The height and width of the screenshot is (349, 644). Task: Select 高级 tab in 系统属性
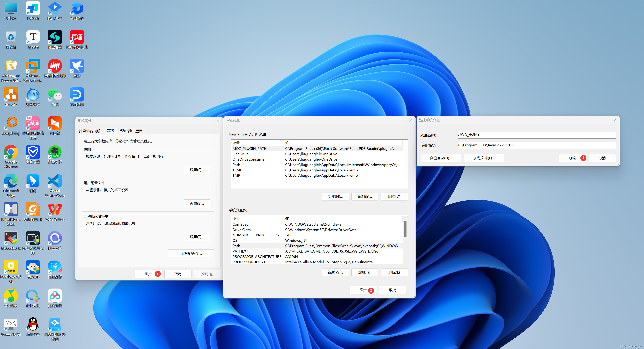[x=110, y=130]
